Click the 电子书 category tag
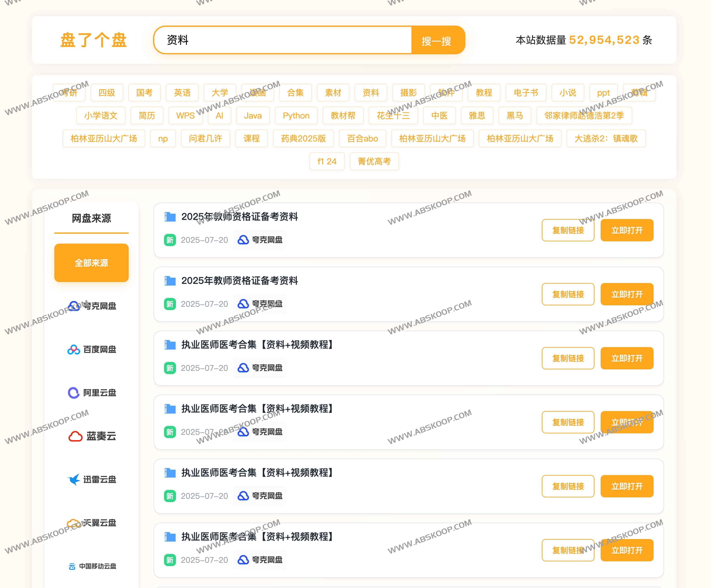This screenshot has height=588, width=711. point(526,93)
